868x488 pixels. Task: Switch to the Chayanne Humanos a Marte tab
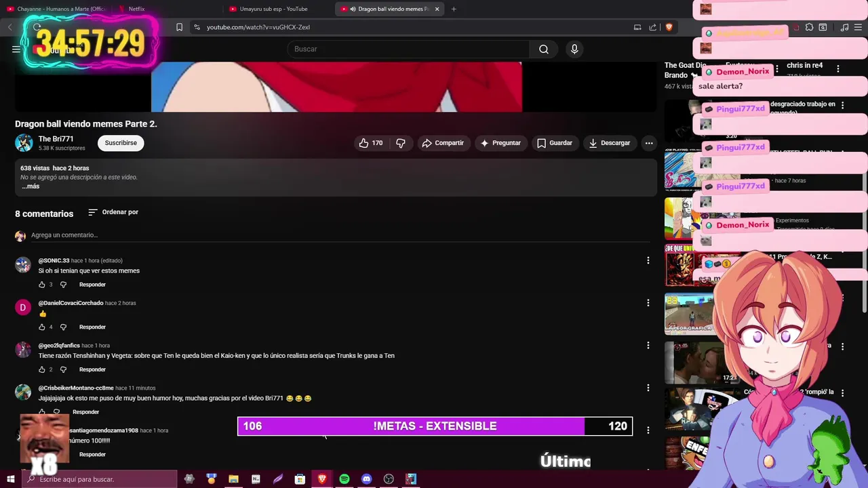[x=56, y=9]
